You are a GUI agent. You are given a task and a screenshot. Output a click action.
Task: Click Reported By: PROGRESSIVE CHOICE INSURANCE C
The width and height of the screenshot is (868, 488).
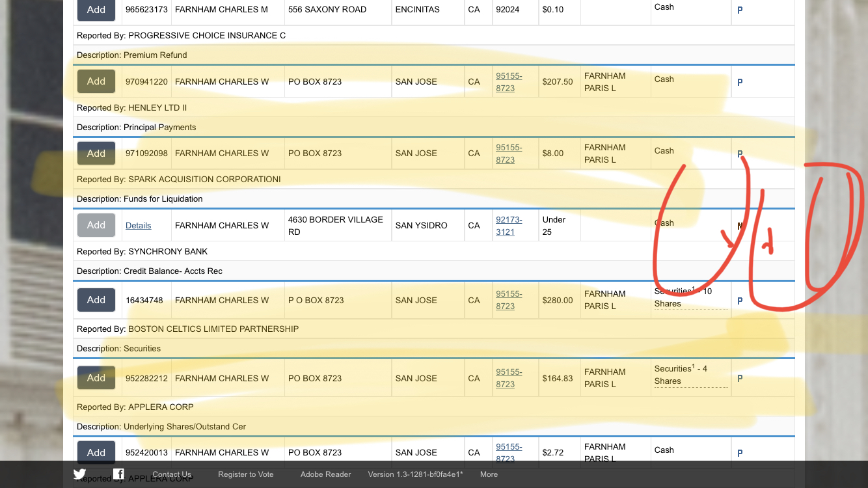(182, 35)
